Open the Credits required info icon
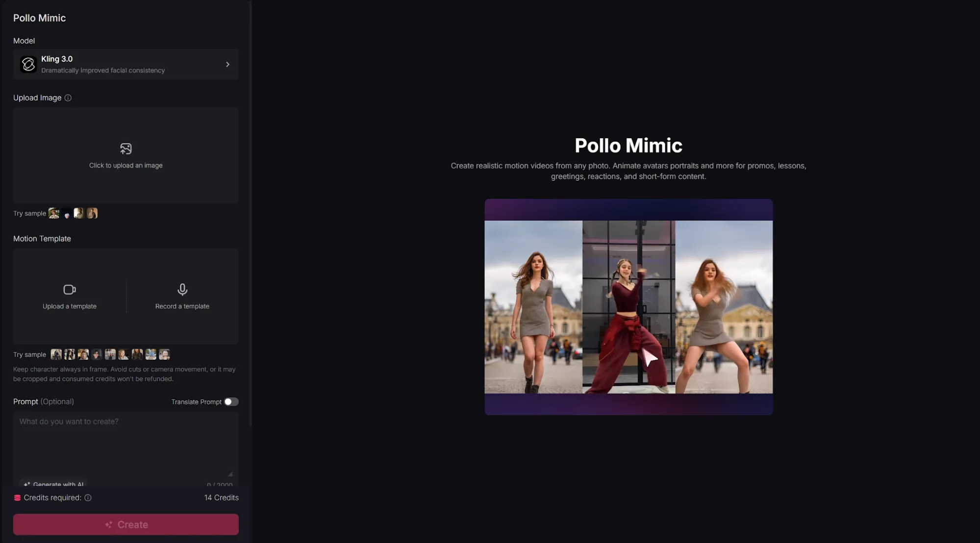The width and height of the screenshot is (980, 543). pos(88,497)
